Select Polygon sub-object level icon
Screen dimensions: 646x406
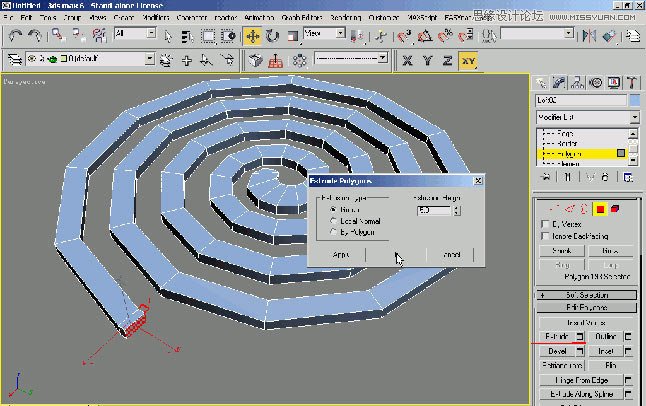600,209
